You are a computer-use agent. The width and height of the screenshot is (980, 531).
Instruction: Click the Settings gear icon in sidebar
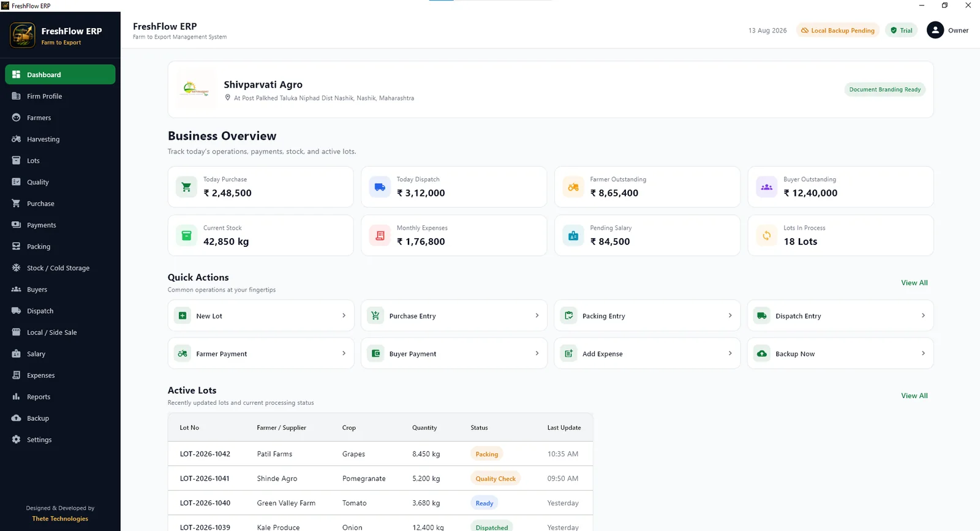click(16, 439)
